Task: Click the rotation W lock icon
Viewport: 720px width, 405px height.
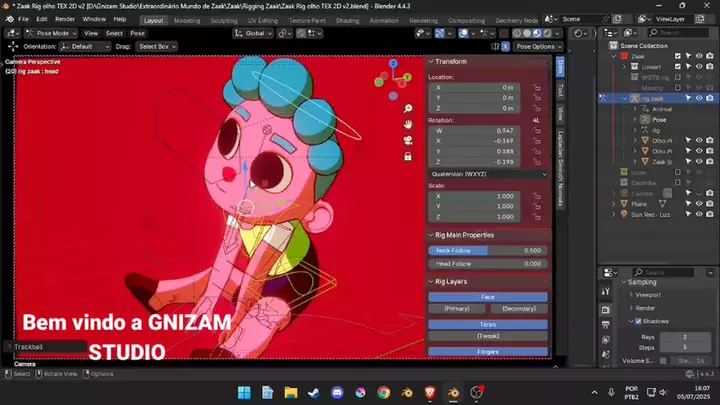Action: [x=536, y=130]
